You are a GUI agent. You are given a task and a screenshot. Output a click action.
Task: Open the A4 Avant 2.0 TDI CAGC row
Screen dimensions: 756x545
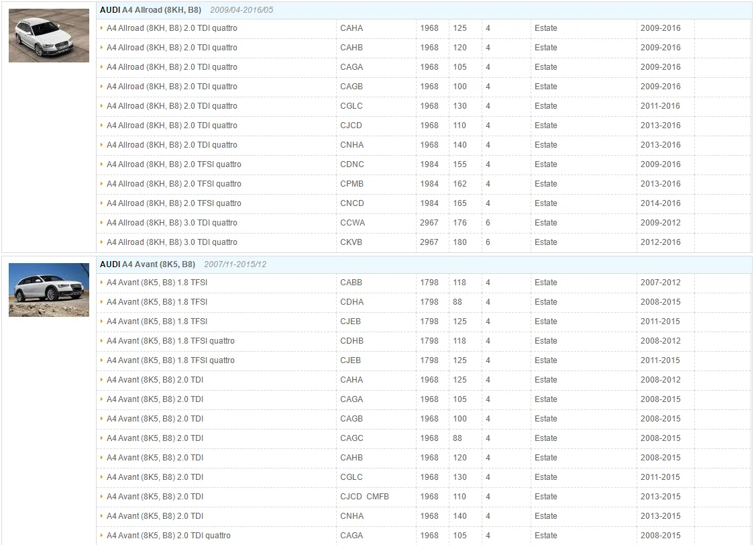424,438
